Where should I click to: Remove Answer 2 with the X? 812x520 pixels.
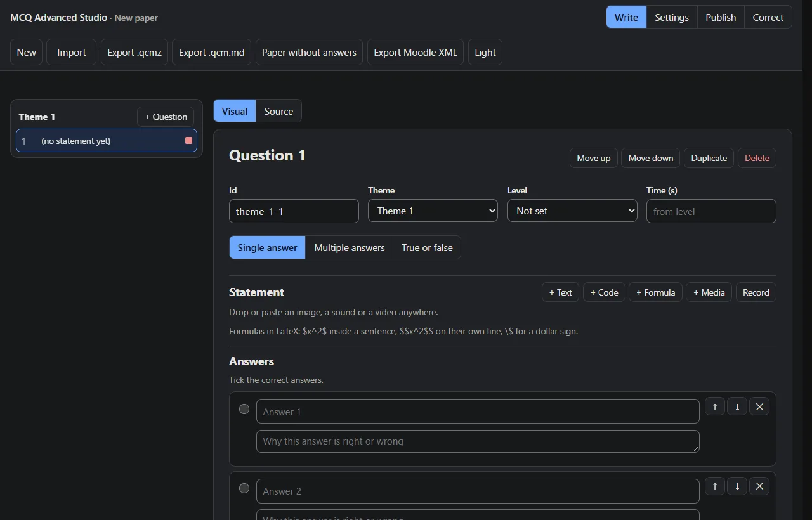[x=759, y=486]
